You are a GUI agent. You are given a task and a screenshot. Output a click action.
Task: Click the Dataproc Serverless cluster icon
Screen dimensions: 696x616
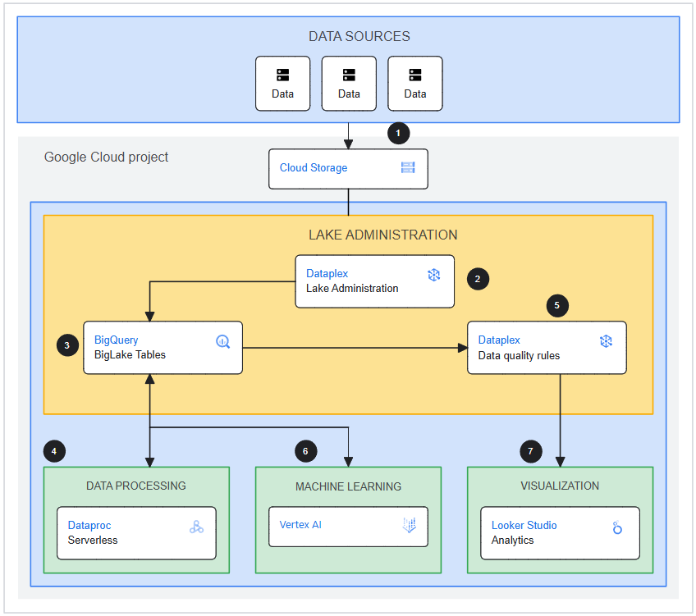[x=196, y=527]
